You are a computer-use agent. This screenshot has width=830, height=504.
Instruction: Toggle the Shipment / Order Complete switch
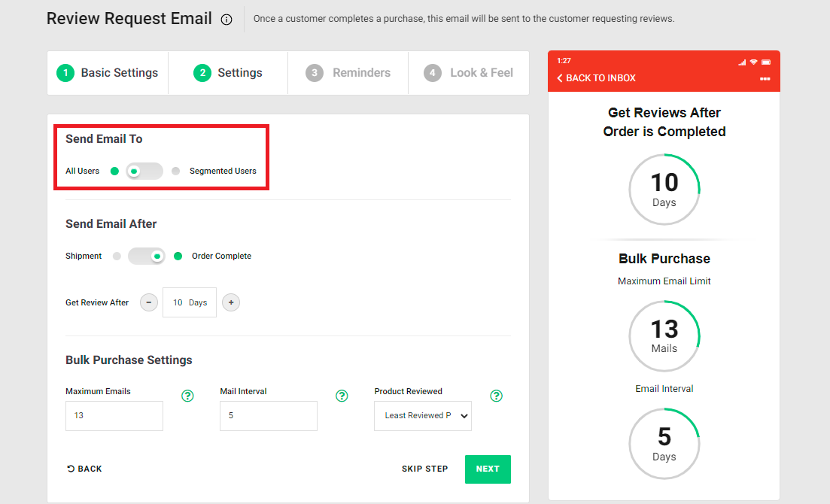click(x=147, y=257)
